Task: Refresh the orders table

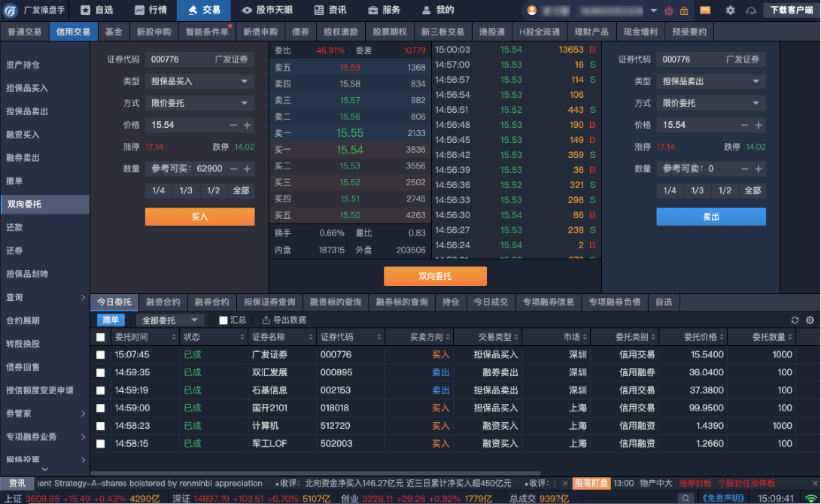Action: (795, 320)
